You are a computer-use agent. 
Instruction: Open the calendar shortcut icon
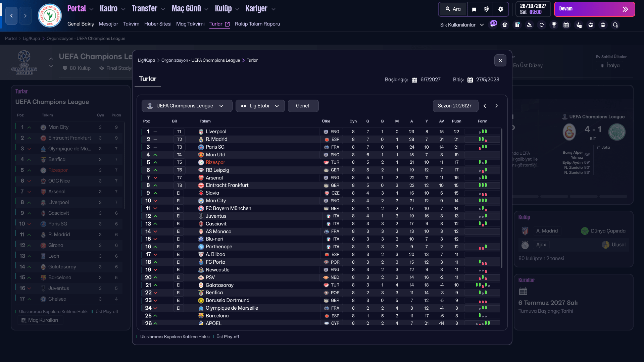point(566,25)
